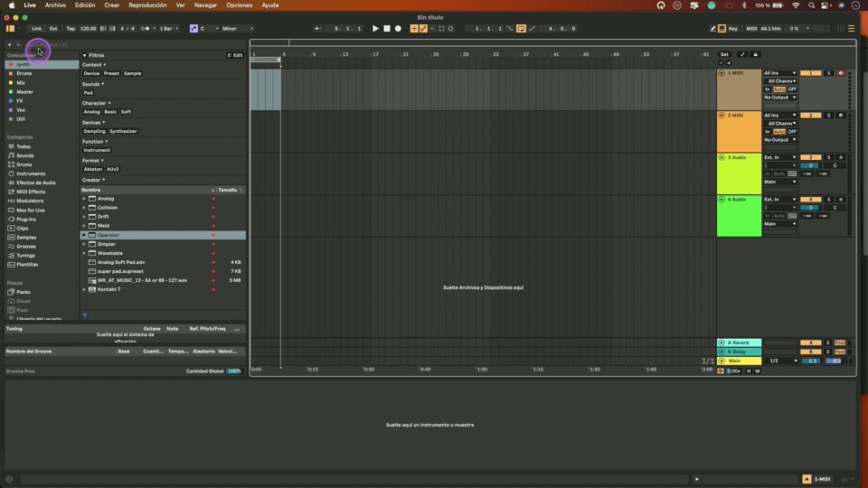The image size is (868, 488).
Task: Click the tempo field showing 120.00
Action: click(x=88, y=28)
